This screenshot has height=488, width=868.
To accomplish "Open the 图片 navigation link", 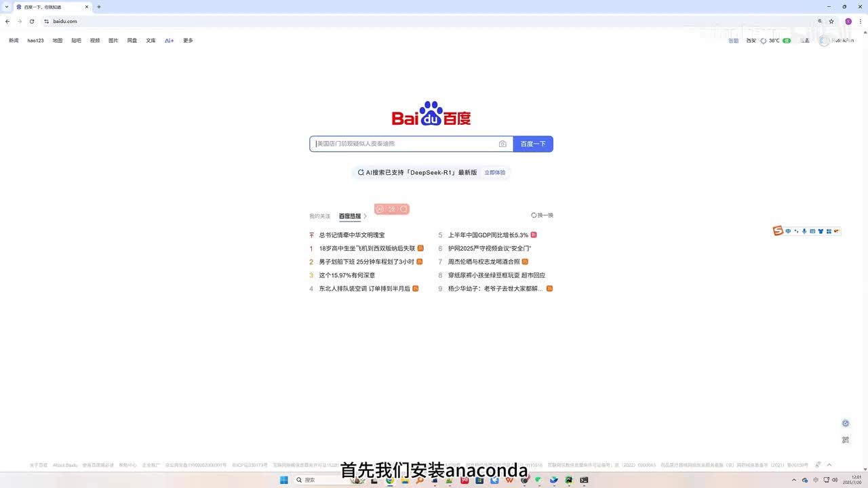I will coord(113,41).
